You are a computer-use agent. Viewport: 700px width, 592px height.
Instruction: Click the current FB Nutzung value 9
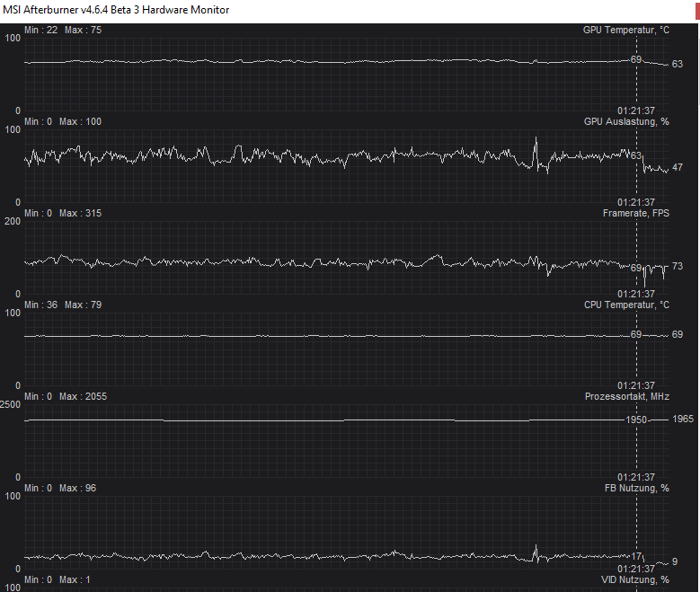675,561
